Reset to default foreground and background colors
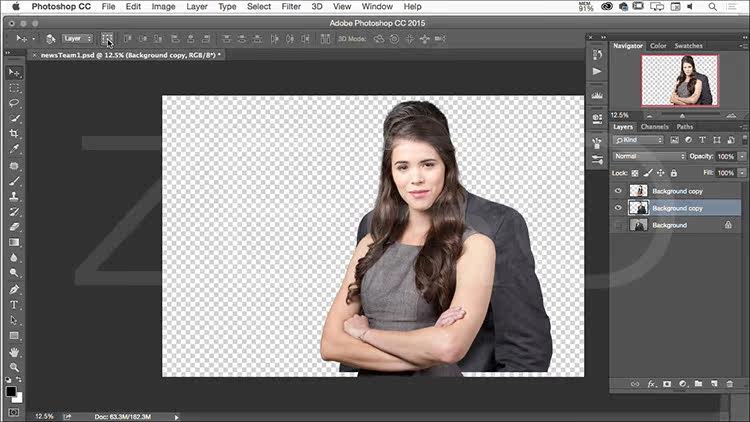This screenshot has height=422, width=750. point(9,379)
